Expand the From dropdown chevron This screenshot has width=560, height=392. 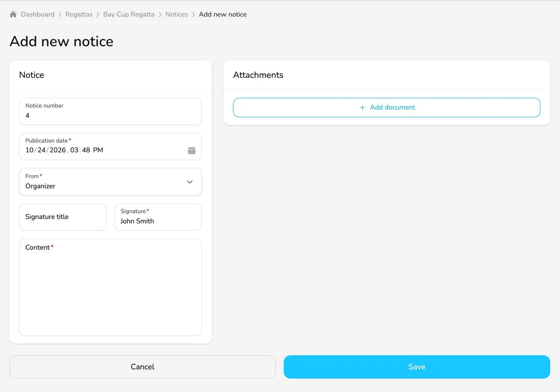coord(190,182)
